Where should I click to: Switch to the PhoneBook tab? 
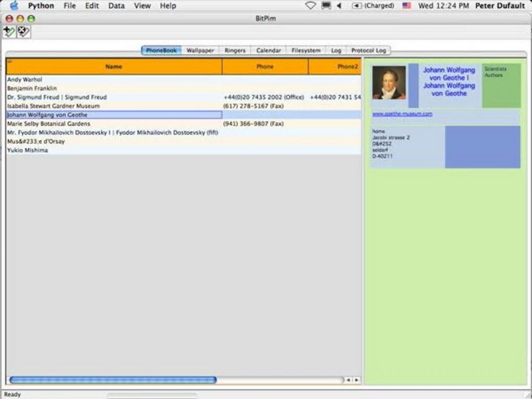pos(162,50)
